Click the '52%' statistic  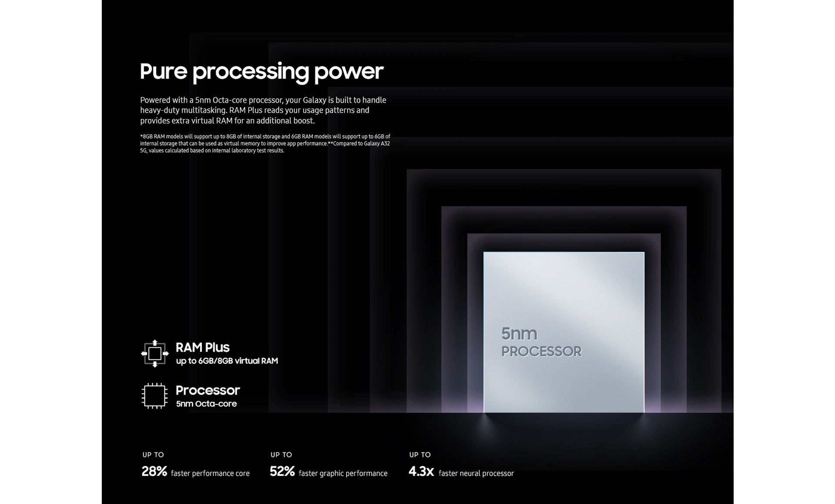pyautogui.click(x=282, y=471)
